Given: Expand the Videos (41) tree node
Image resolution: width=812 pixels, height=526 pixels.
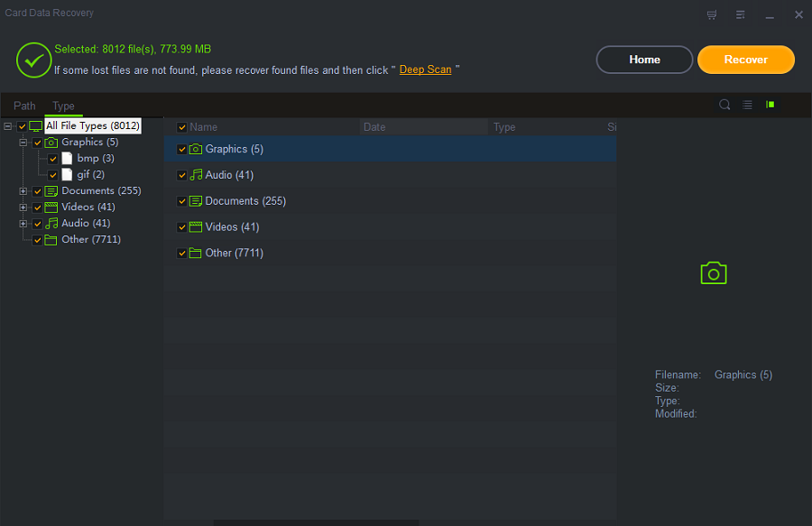Looking at the screenshot, I should tap(23, 208).
